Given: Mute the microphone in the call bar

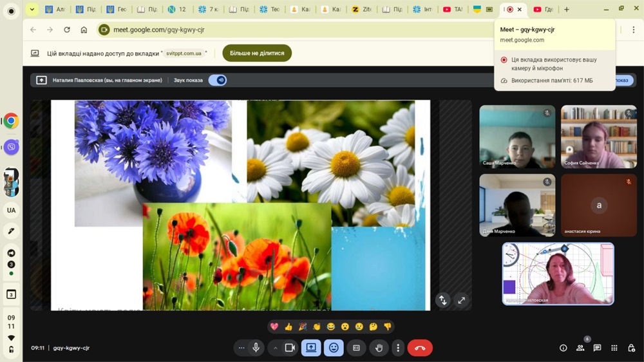Looking at the screenshot, I should pos(256,348).
